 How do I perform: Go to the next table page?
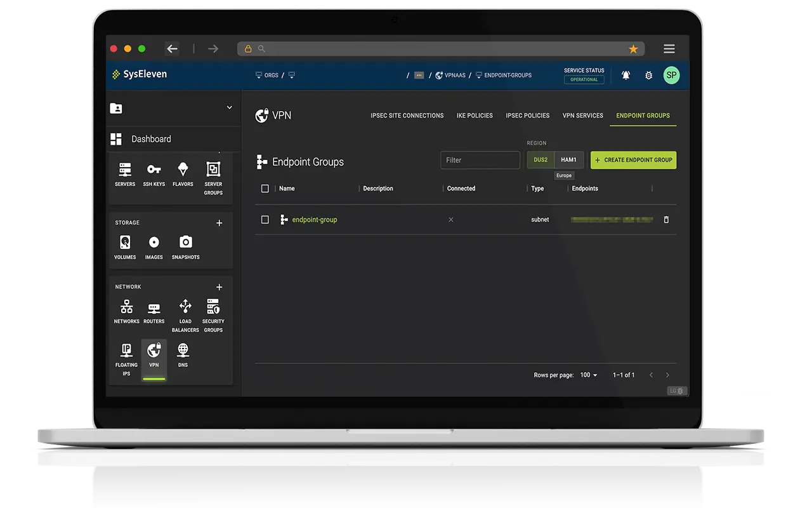[x=667, y=375]
